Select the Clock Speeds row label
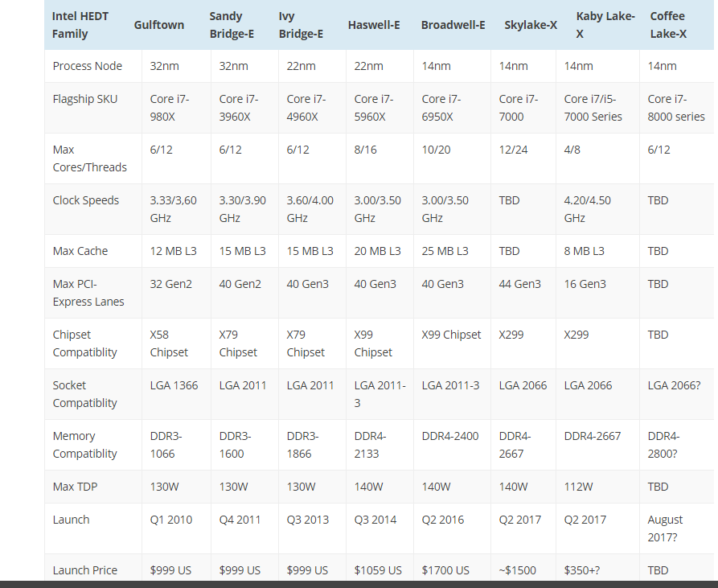 click(x=85, y=200)
